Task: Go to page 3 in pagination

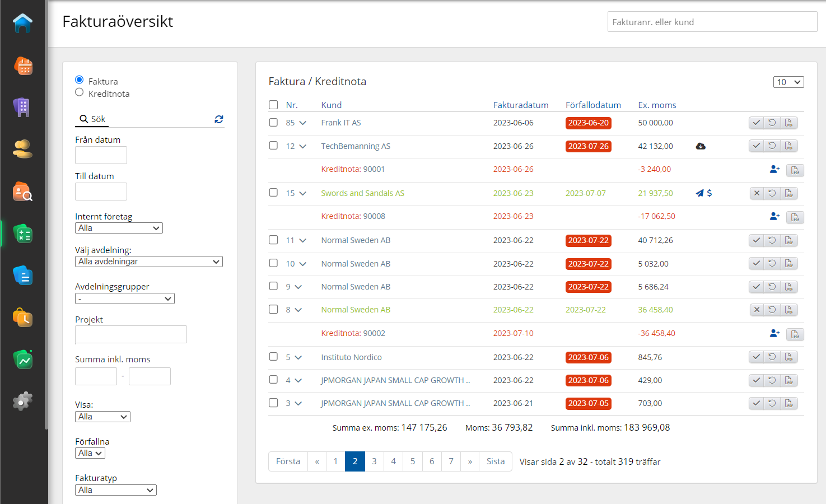Action: coord(374,461)
